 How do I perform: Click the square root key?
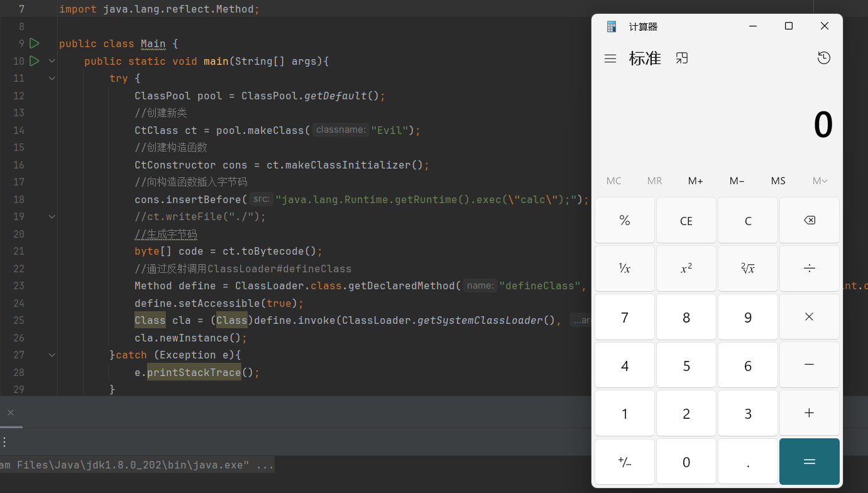(x=748, y=269)
